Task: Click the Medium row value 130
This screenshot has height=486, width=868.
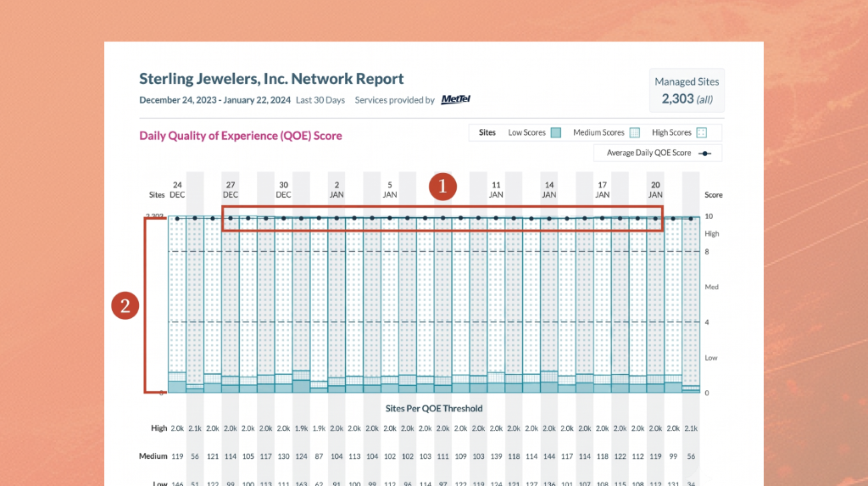Action: coord(283,456)
